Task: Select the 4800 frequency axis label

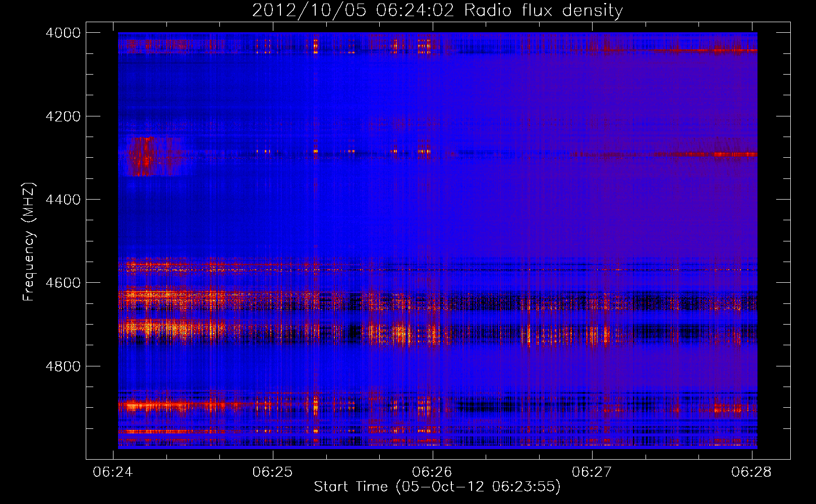Action: pyautogui.click(x=63, y=366)
